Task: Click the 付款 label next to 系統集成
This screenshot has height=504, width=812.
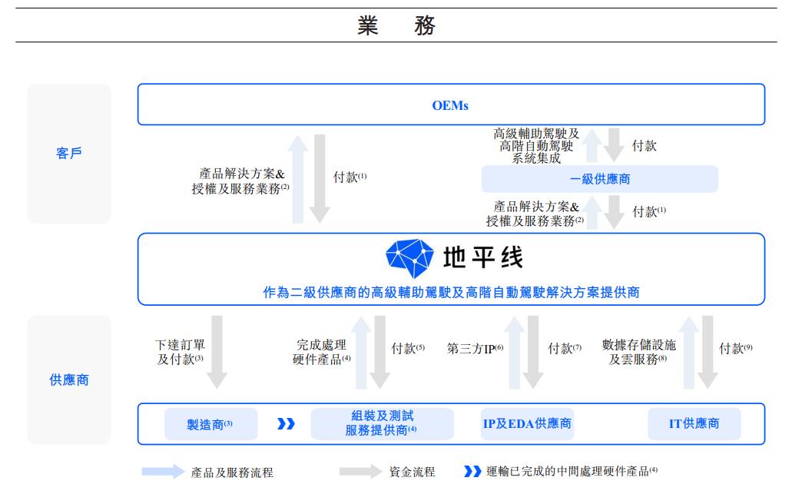Action: [645, 146]
